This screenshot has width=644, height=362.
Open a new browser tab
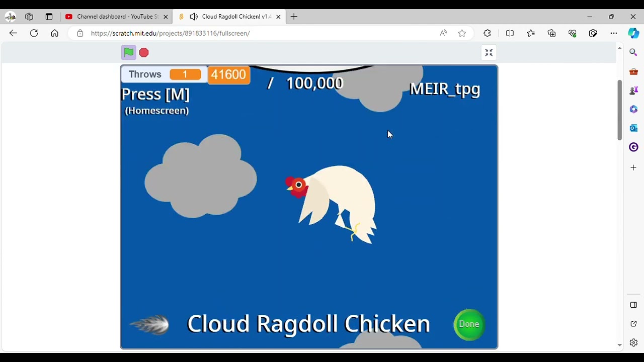coord(294,17)
